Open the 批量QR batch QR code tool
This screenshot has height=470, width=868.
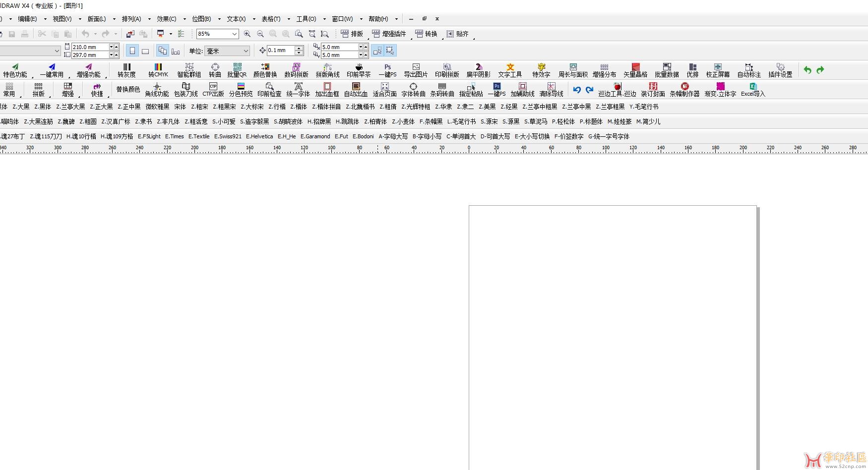(237, 70)
